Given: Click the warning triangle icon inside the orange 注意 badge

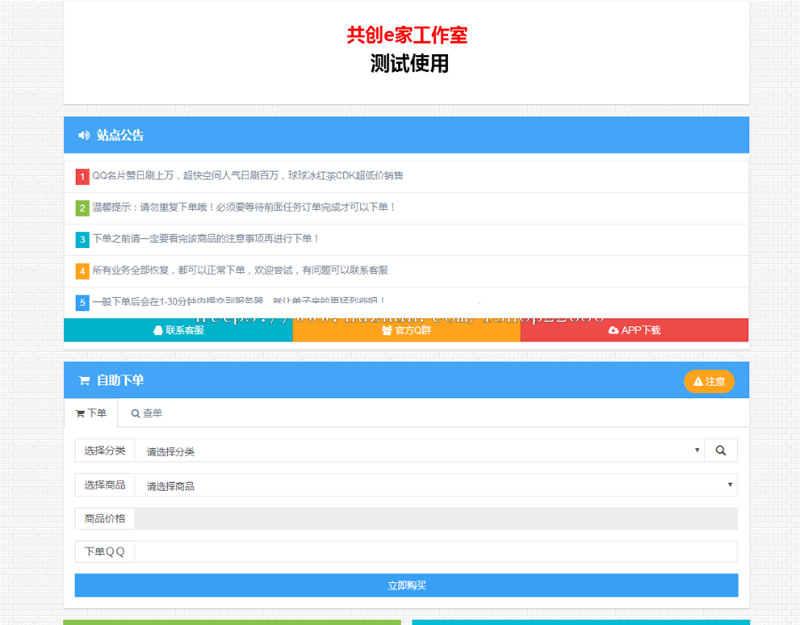Looking at the screenshot, I should (x=697, y=381).
